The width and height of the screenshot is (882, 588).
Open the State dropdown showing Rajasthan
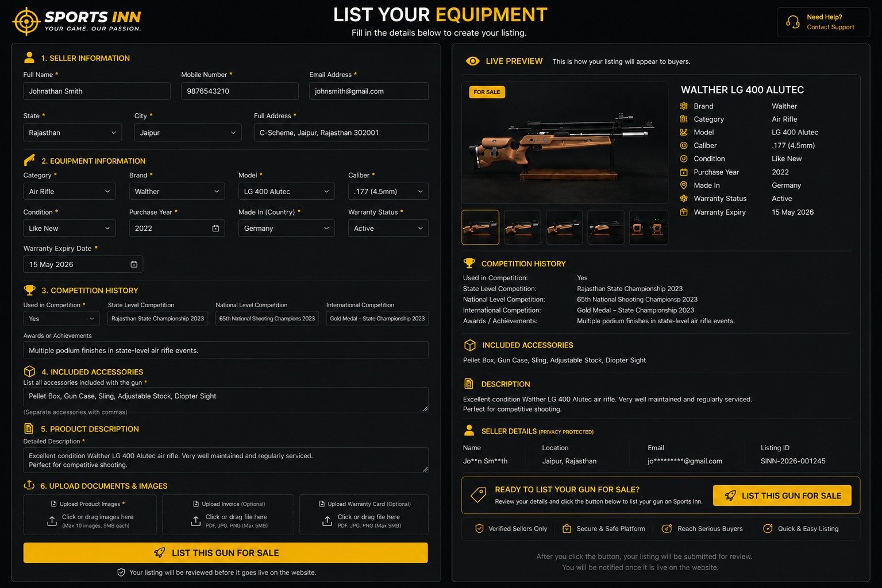pyautogui.click(x=72, y=133)
